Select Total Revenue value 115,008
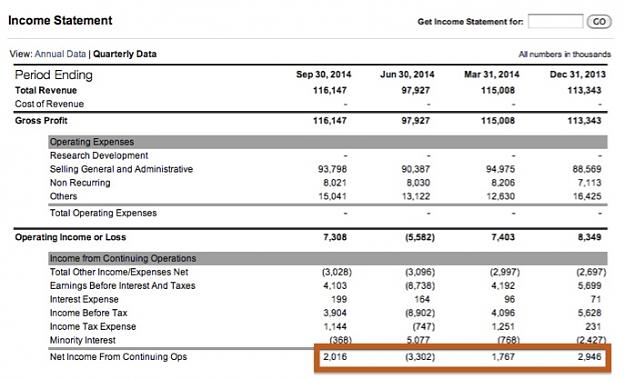Viewport: 625px width, 379px height. pyautogui.click(x=498, y=90)
